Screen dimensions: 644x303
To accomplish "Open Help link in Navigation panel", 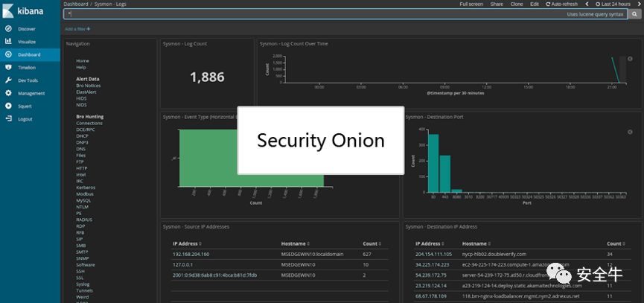I will tap(81, 67).
